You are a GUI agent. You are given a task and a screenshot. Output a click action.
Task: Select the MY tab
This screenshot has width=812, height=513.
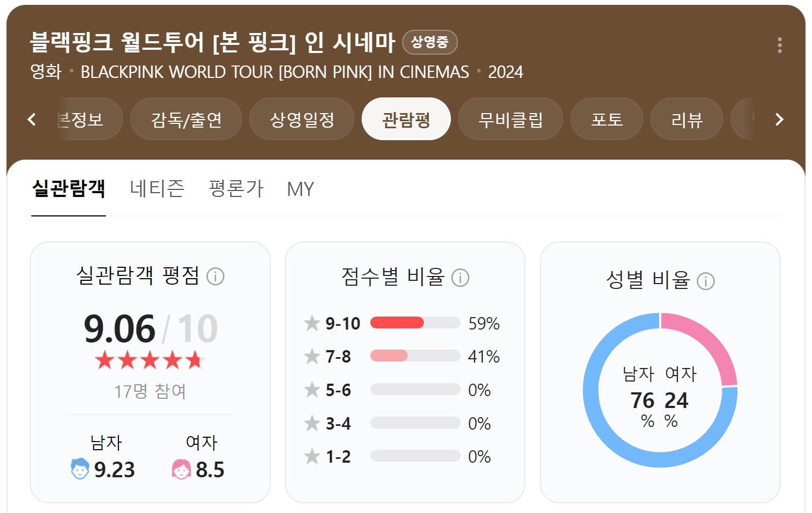tap(301, 189)
